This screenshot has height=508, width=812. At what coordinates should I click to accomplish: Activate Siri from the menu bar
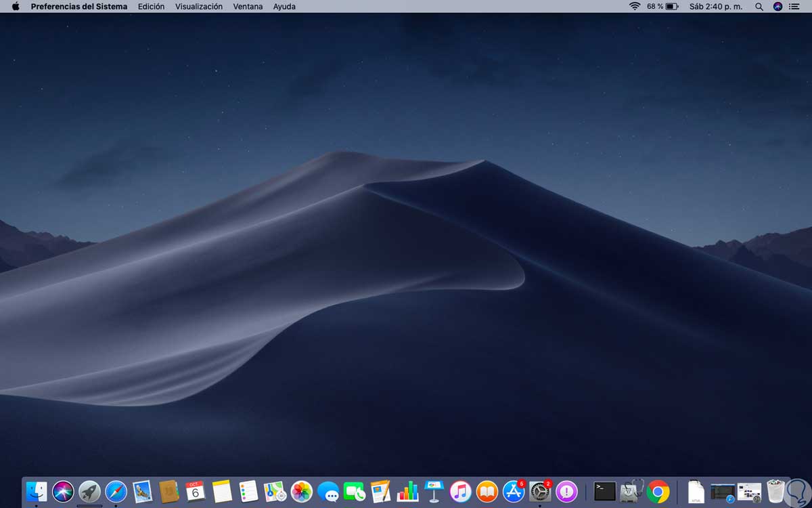point(777,6)
